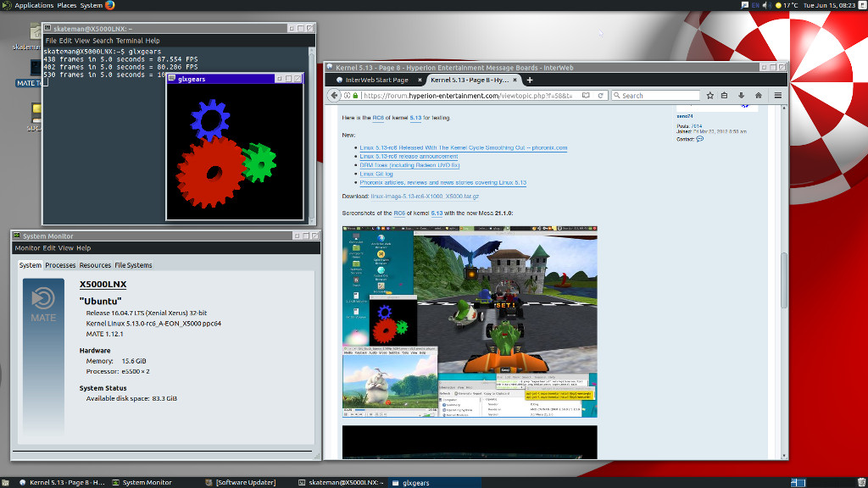Switch to the InterWeb Start Page tab
This screenshot has width=868, height=488.
pos(377,80)
